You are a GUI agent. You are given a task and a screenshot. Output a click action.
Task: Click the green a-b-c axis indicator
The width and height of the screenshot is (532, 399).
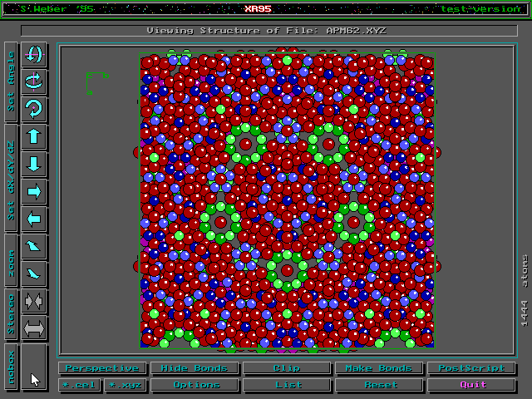(97, 83)
